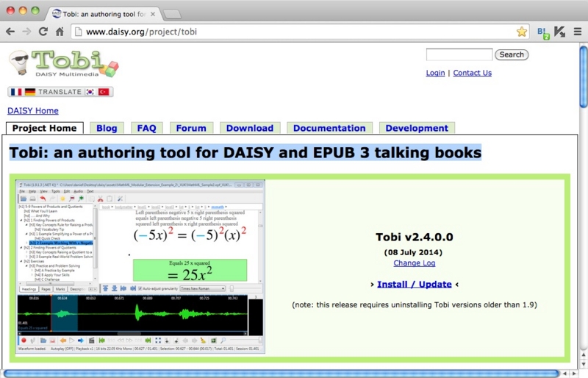Click the scrollbar down arrow at bottom right
This screenshot has height=378, width=588.
(x=584, y=364)
